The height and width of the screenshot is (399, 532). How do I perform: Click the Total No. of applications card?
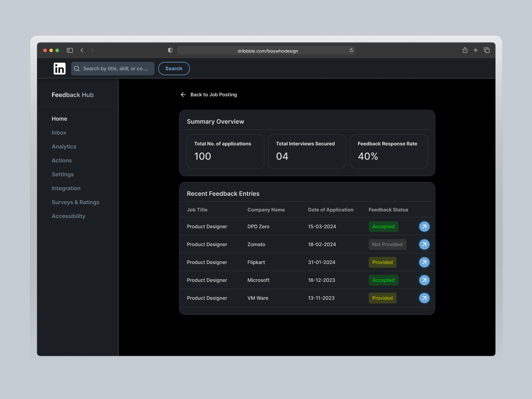pyautogui.click(x=225, y=152)
